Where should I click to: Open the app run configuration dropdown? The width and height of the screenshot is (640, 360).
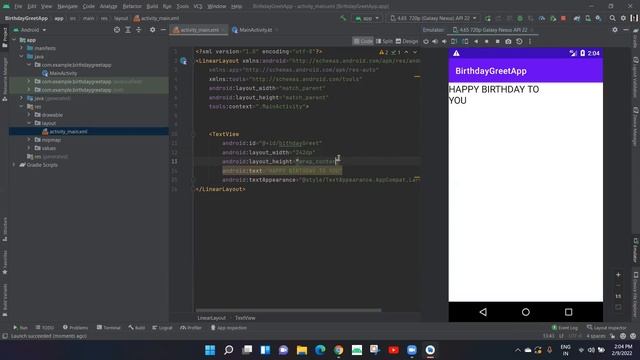coord(367,18)
